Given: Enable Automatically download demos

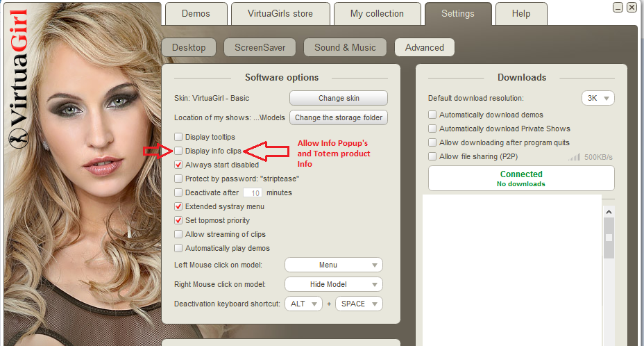Looking at the screenshot, I should pyautogui.click(x=432, y=115).
